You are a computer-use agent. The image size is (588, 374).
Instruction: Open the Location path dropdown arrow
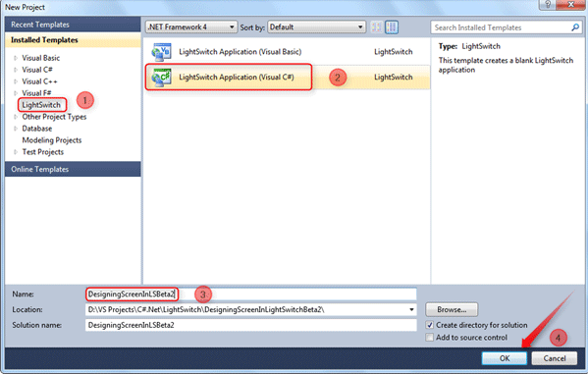click(411, 309)
